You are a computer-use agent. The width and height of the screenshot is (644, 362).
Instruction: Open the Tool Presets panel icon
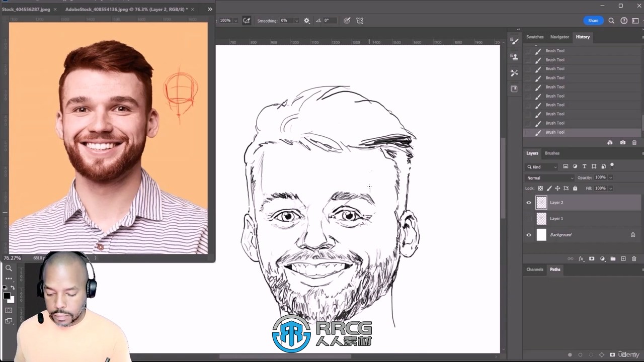coord(514,73)
